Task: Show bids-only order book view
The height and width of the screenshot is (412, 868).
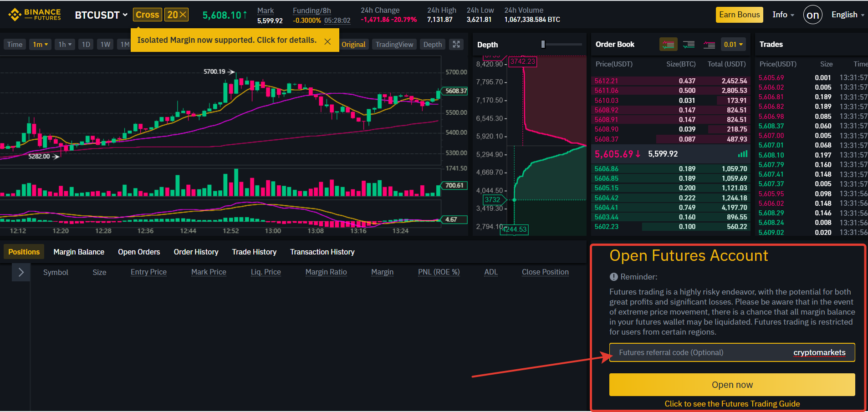Action: point(689,44)
